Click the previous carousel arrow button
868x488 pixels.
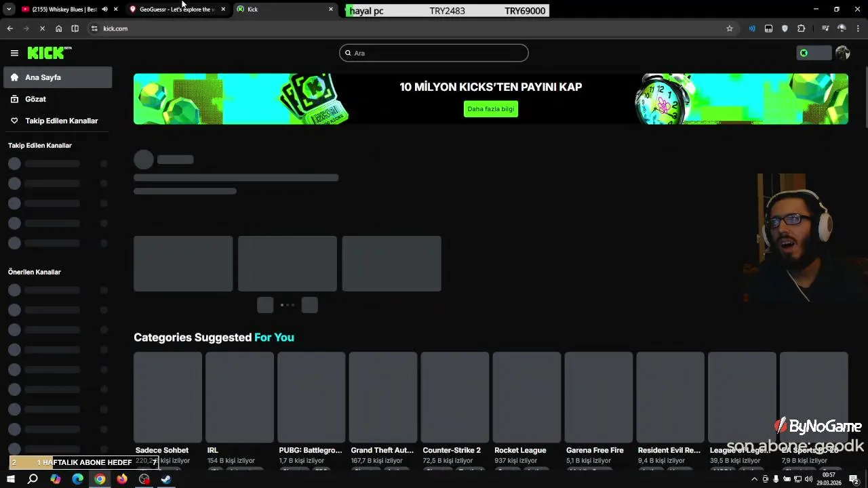tap(265, 305)
